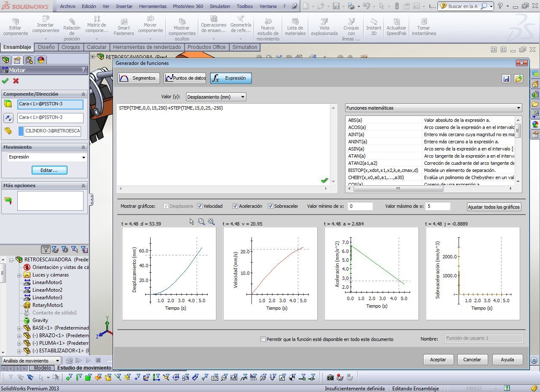
Task: Click the Editar... button in Motor panel
Action: pos(49,170)
